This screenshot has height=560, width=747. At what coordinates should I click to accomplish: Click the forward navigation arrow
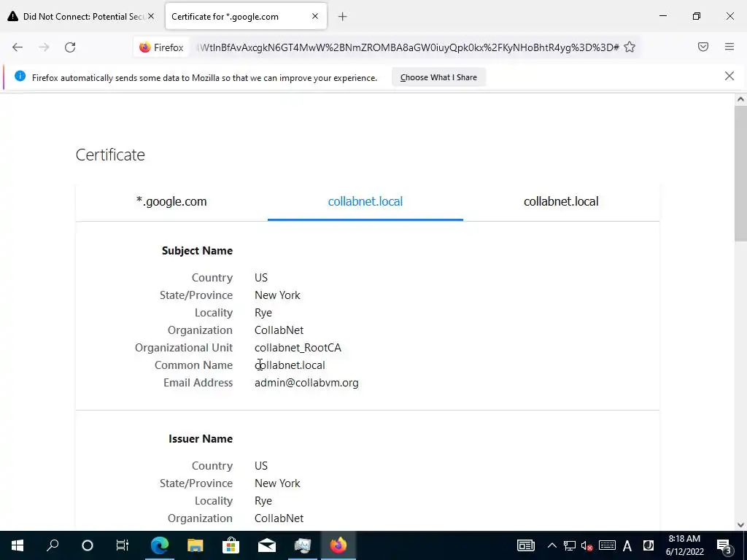44,47
